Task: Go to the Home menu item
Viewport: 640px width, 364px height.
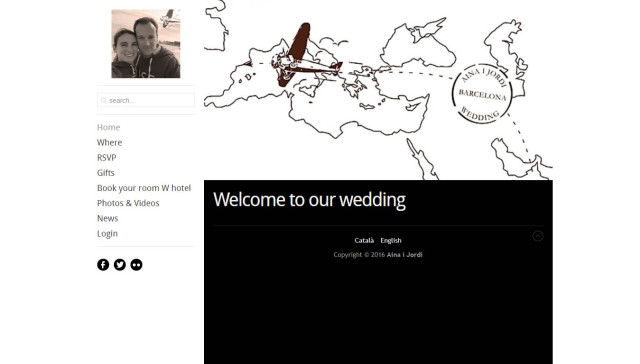Action: point(109,127)
